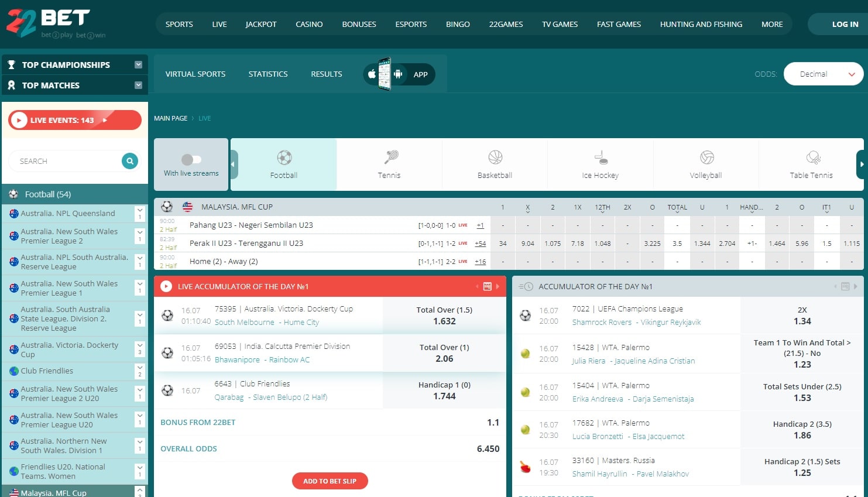This screenshot has height=497, width=868.
Task: Expand the Top Championships section
Action: pos(138,65)
